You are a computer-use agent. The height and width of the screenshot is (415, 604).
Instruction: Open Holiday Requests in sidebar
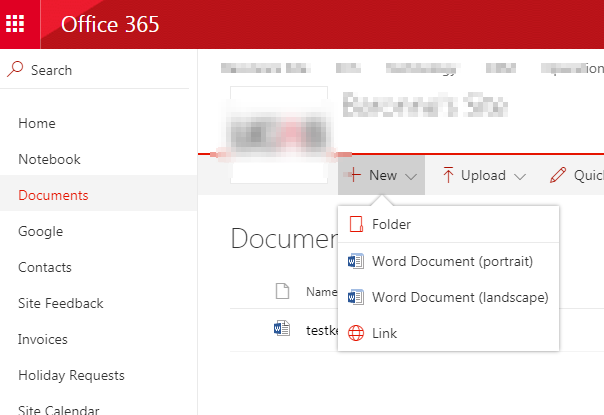(x=71, y=375)
